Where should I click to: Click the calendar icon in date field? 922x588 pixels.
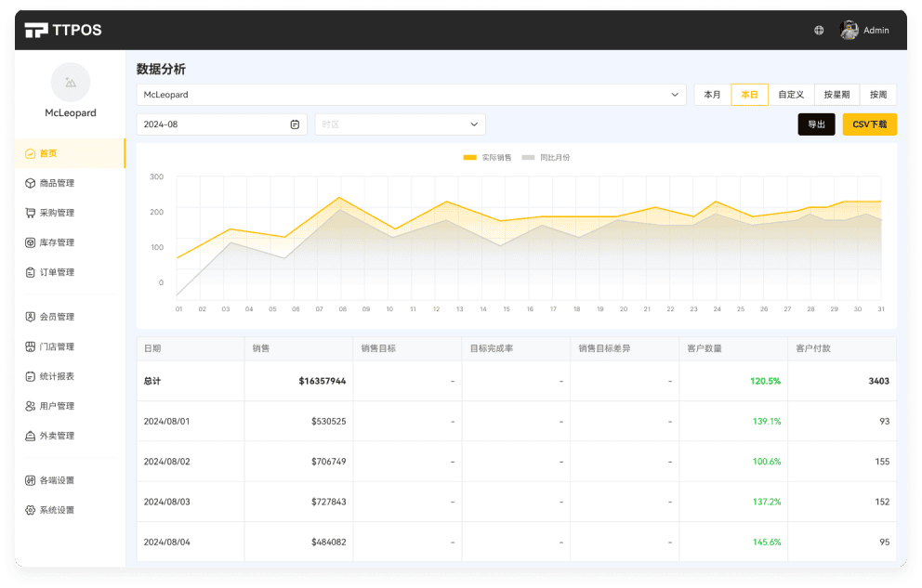point(295,124)
